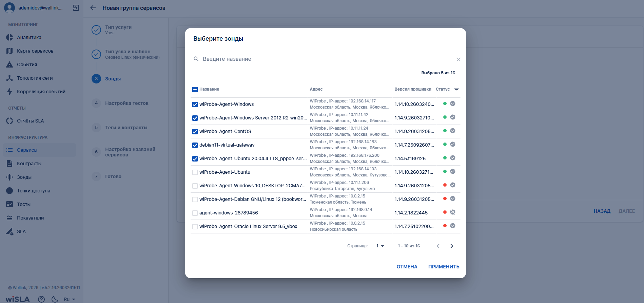Click the ОТМЕНА button in the dialog

pyautogui.click(x=407, y=267)
